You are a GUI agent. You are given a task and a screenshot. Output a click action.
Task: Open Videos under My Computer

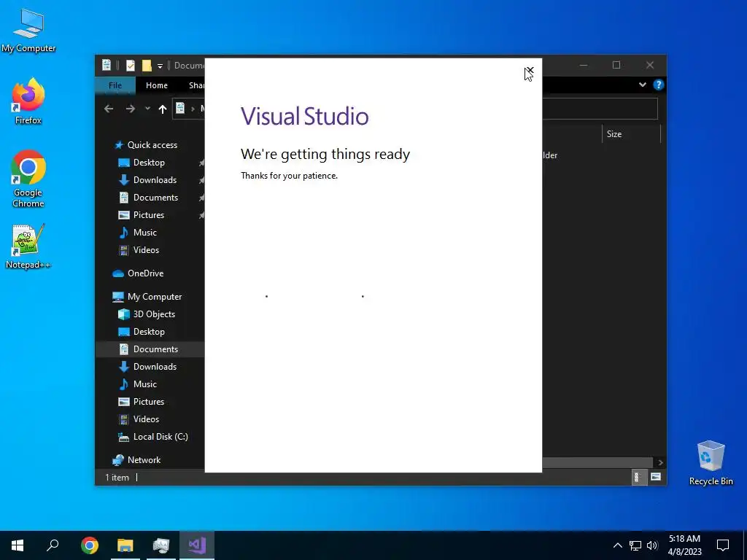click(146, 419)
